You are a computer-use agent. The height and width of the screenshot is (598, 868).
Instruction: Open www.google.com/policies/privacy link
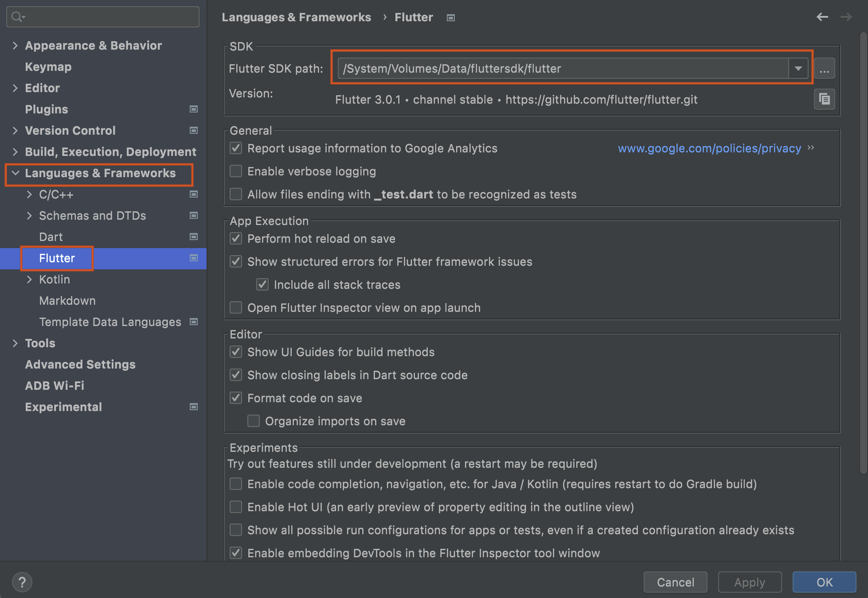(709, 148)
